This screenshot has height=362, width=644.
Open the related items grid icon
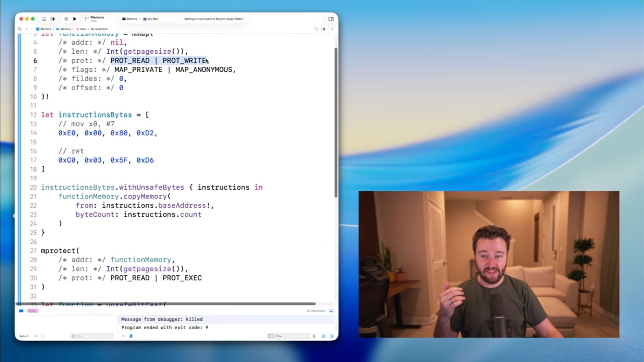19,29
